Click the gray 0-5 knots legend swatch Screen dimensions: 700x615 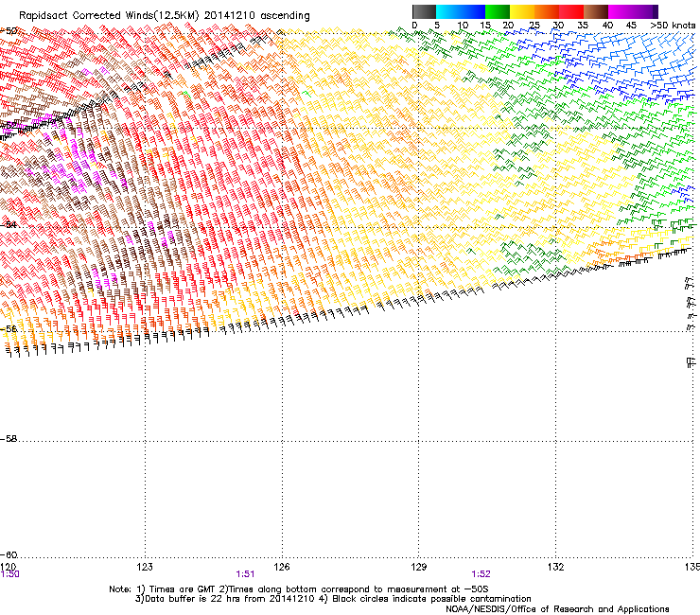(424, 11)
